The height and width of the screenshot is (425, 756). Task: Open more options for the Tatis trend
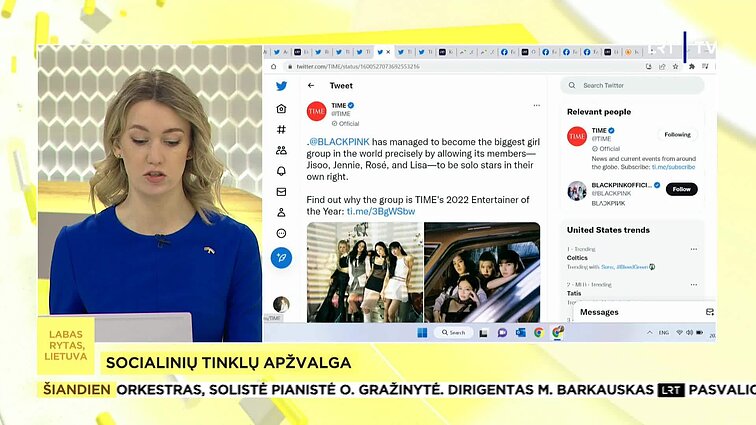click(694, 285)
